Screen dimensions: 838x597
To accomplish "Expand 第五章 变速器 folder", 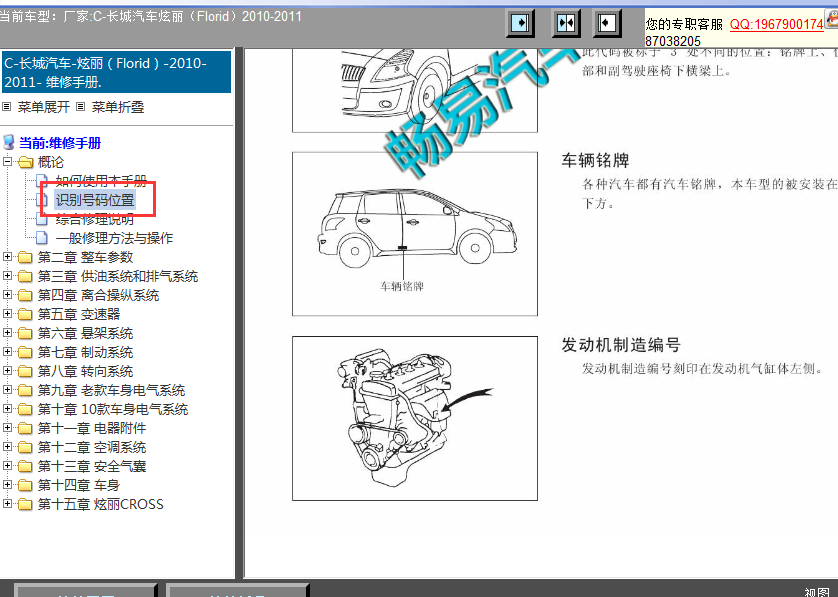I will pyautogui.click(x=7, y=314).
